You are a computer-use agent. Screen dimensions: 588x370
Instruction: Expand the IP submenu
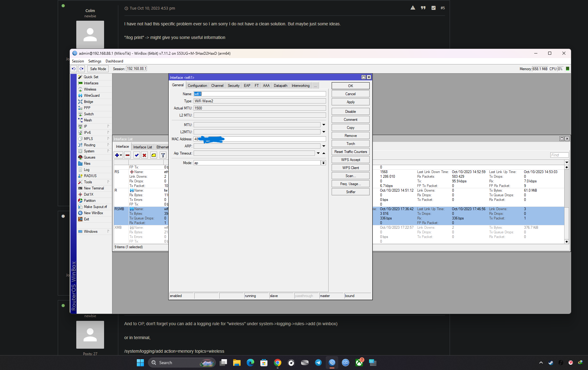pyautogui.click(x=108, y=126)
